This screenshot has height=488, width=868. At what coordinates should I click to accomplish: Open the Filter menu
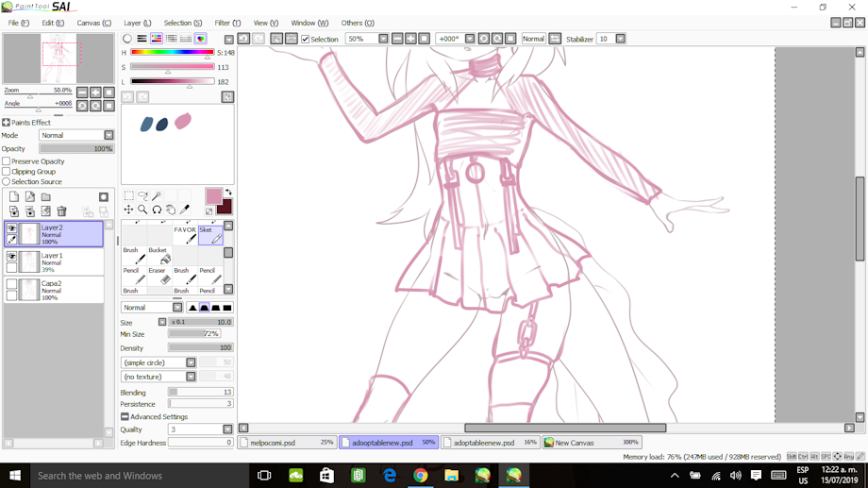pos(226,23)
